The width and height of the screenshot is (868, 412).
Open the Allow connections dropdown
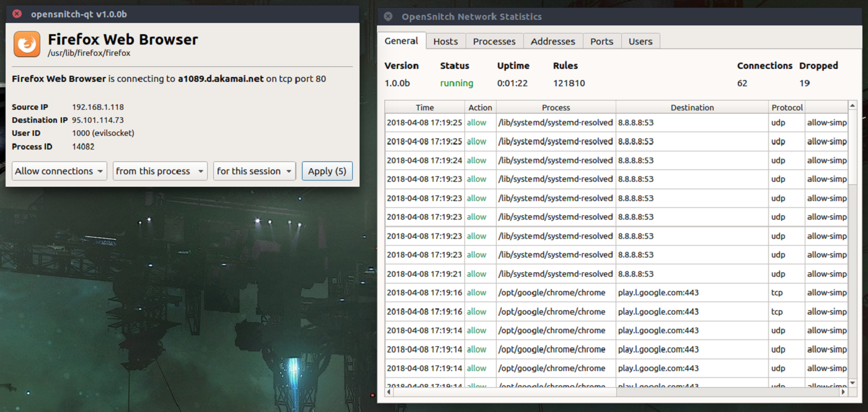point(60,171)
